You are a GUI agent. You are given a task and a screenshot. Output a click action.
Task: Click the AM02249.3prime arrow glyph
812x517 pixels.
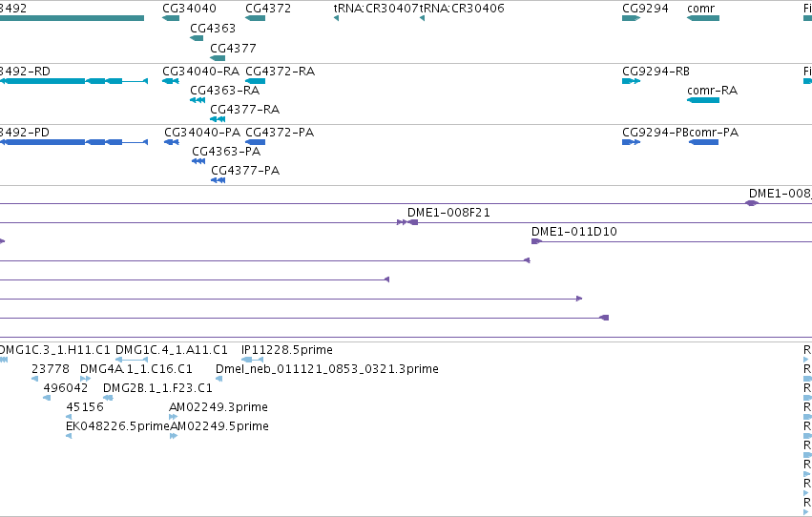click(x=173, y=417)
